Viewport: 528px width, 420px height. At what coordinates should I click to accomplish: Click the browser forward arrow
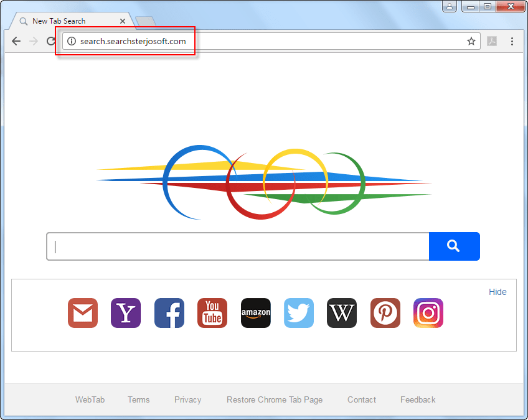[x=34, y=41]
